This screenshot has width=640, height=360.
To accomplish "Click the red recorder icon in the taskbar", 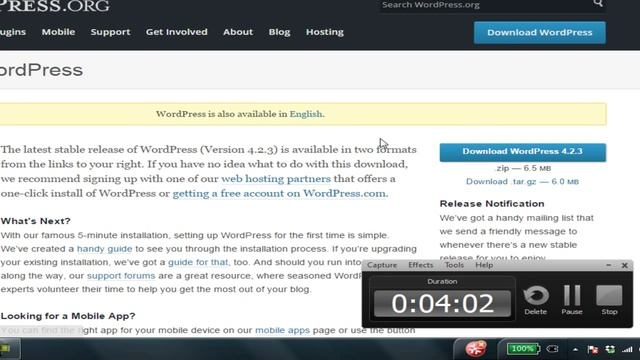I will (476, 349).
